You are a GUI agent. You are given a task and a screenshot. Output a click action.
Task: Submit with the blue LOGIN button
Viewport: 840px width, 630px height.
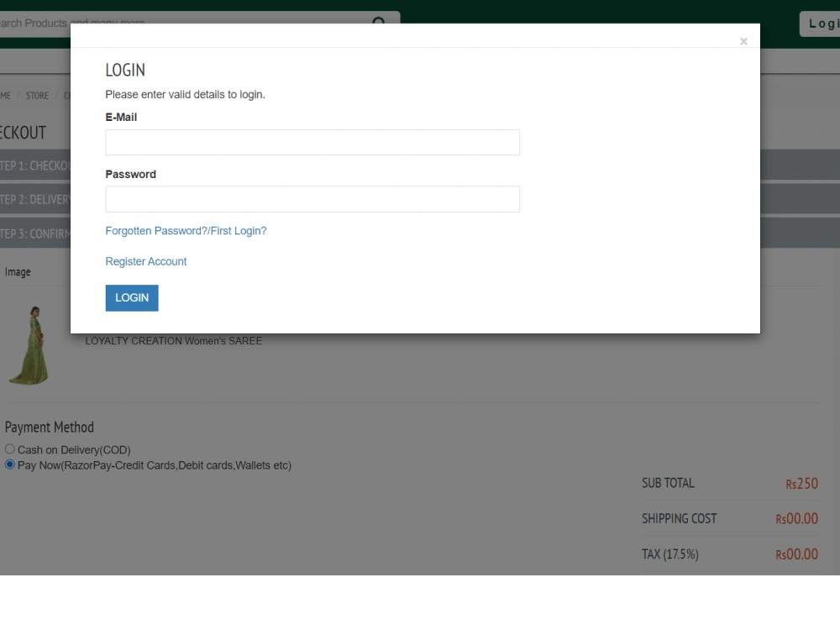pos(132,298)
